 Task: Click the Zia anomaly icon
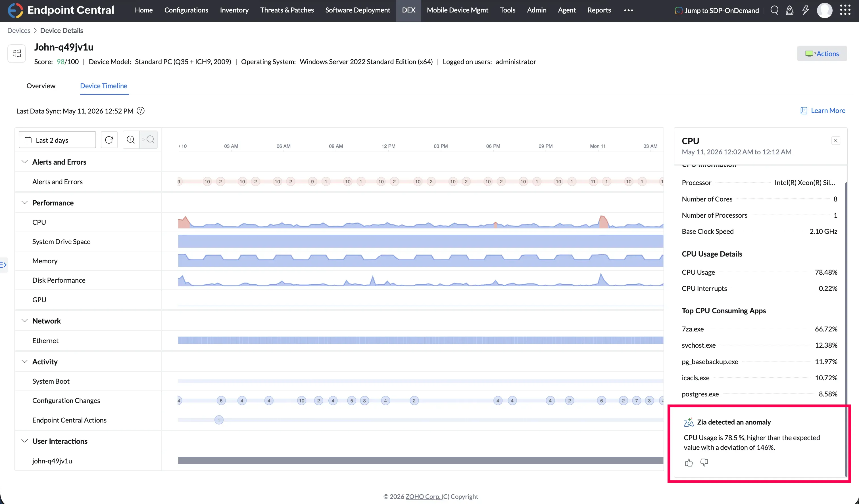click(x=689, y=422)
